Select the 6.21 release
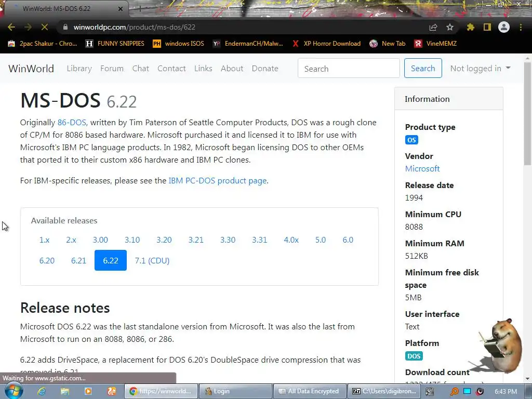This screenshot has height=399, width=532. coord(79,261)
